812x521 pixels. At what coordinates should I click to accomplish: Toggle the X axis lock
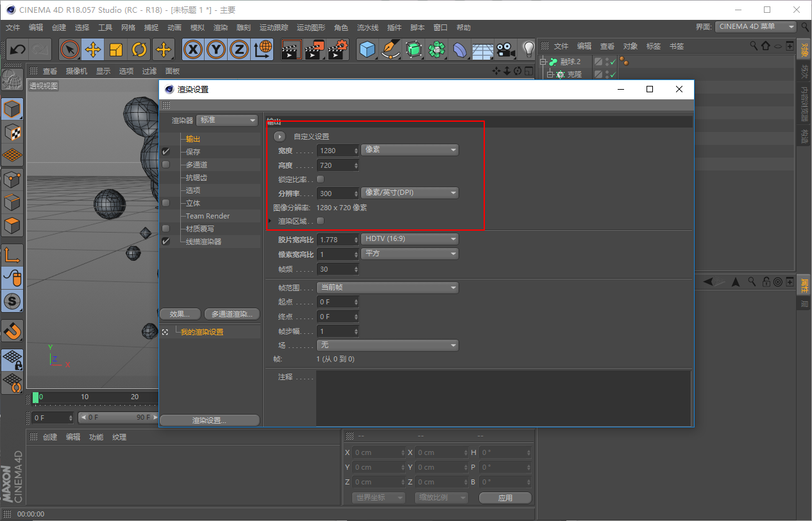pos(193,49)
